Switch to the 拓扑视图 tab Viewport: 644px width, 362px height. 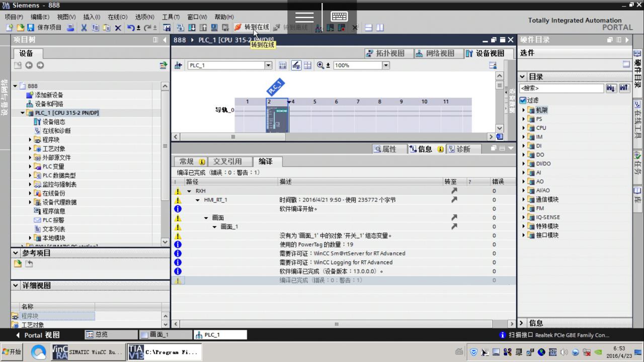390,53
